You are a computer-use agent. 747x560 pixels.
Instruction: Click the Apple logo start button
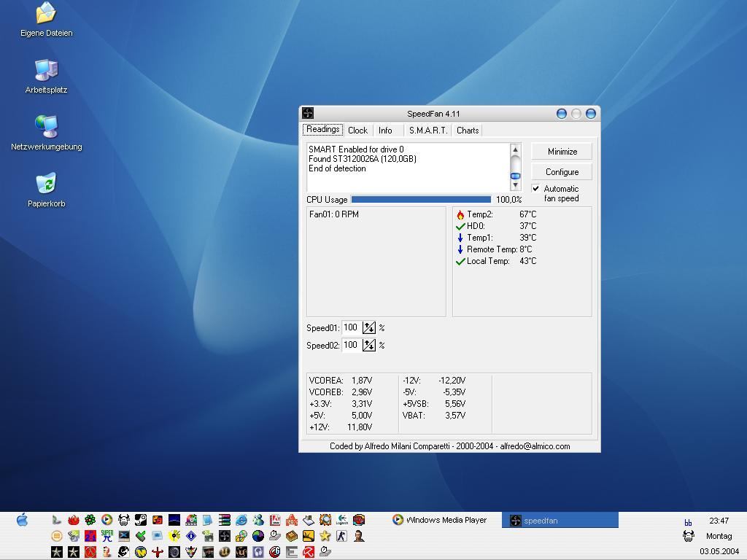pyautogui.click(x=22, y=520)
